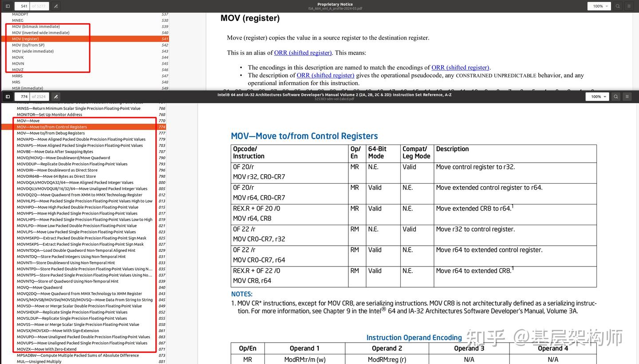Select the MOVLHPS outline entry
Viewport: 639px width, 364px height.
point(83,219)
